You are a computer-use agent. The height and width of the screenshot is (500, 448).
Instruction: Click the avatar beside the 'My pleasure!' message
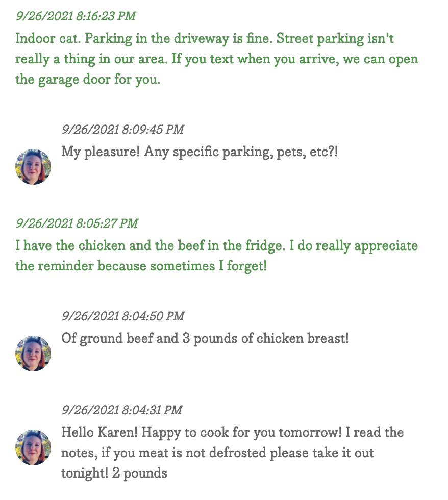[33, 167]
